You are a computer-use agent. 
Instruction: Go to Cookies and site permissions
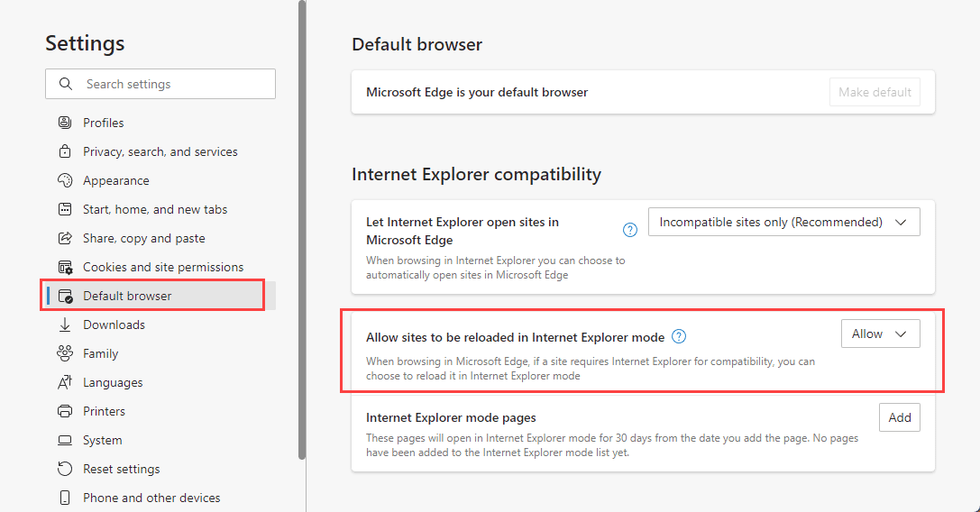tap(163, 267)
